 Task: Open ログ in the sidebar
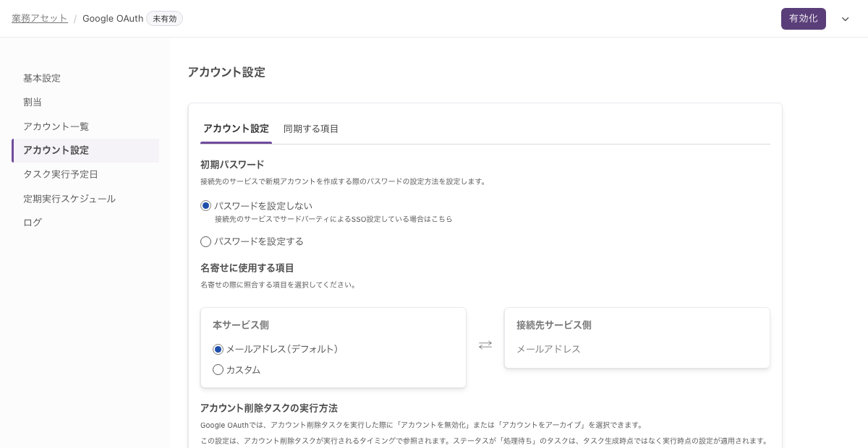pos(33,223)
